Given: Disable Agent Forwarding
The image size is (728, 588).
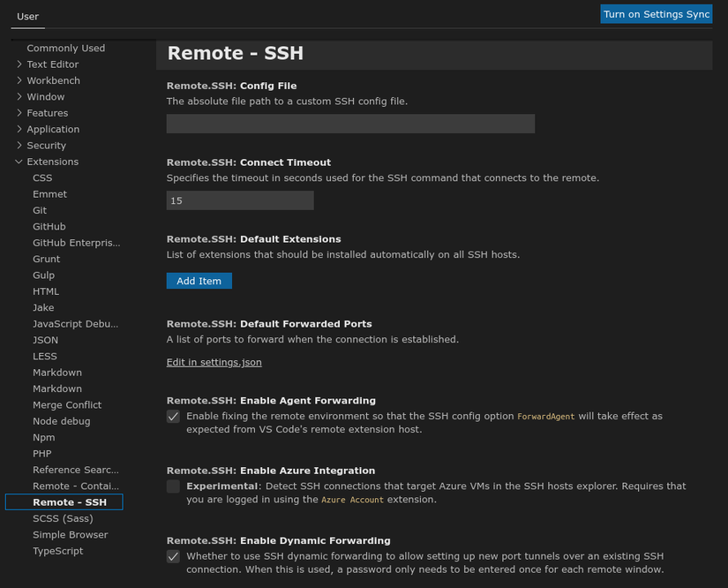Looking at the screenshot, I should 173,416.
